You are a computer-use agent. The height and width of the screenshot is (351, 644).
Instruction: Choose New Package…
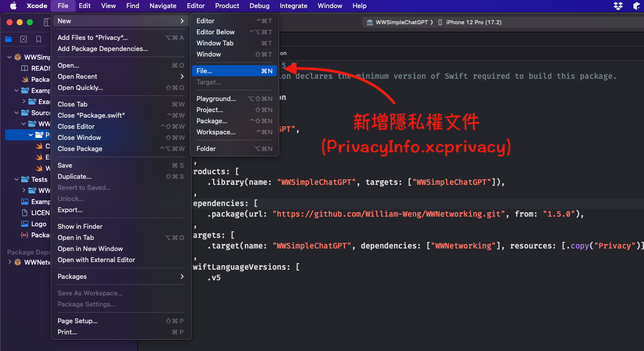[x=234, y=121]
